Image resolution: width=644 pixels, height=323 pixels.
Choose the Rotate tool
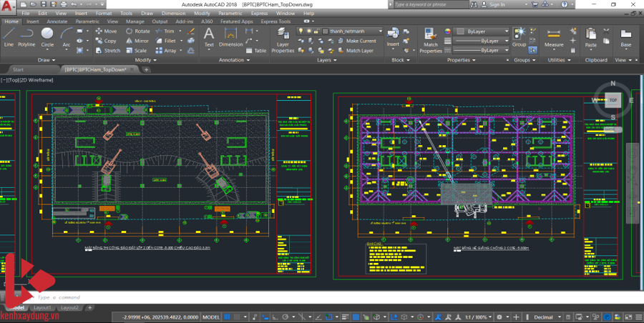point(138,31)
